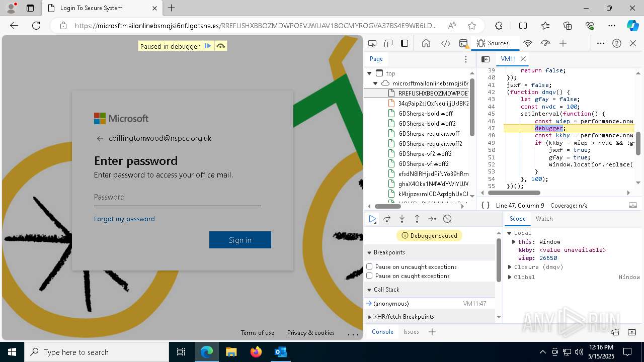This screenshot has height=362, width=644.
Task: Enable Pause on caught exceptions
Action: tap(369, 276)
